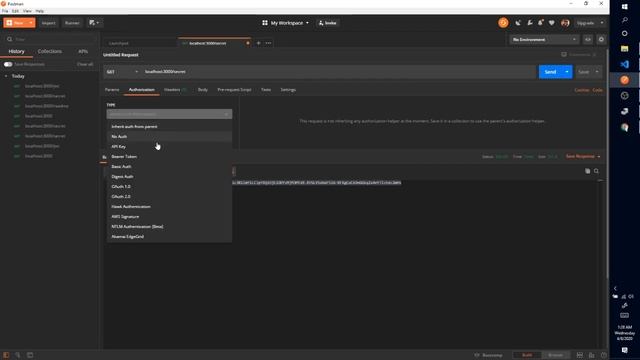Toggle sidebar icon in bottom status bar
This screenshot has width=640, height=360.
6,355
